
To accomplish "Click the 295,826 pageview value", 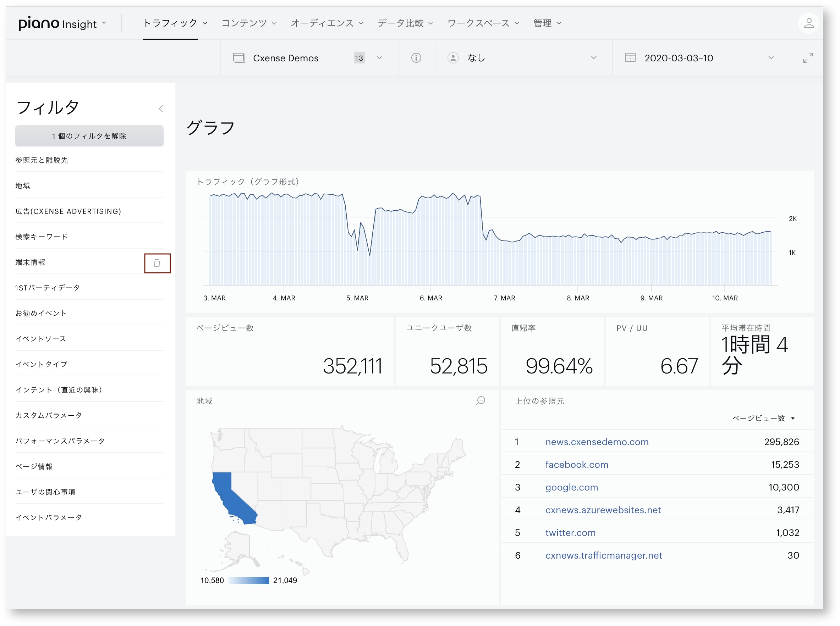I will [x=781, y=442].
